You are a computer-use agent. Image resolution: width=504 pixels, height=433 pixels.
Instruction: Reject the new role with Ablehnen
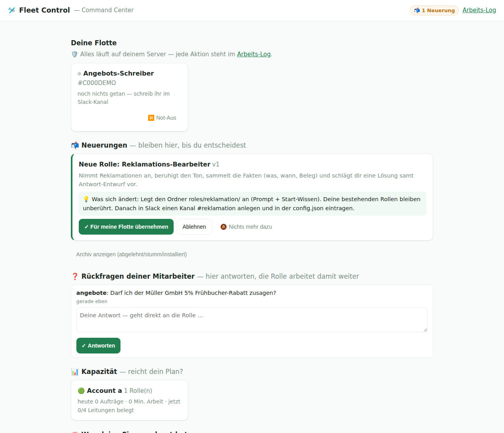(x=194, y=227)
